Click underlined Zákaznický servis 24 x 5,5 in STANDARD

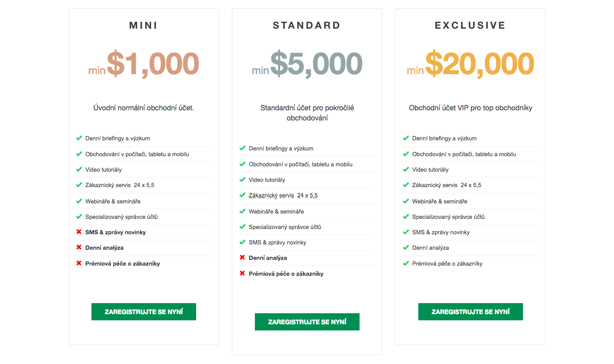[x=283, y=195]
